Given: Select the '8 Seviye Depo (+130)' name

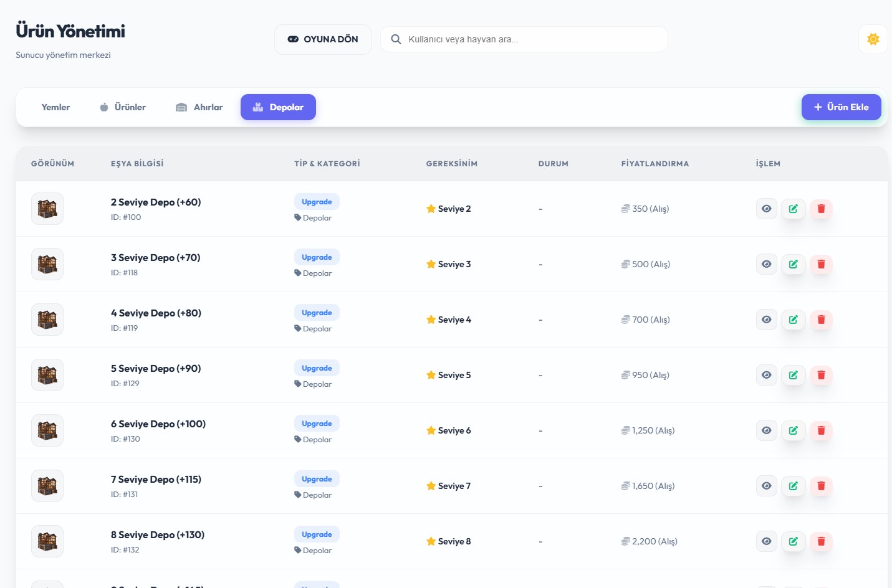Looking at the screenshot, I should 158,534.
